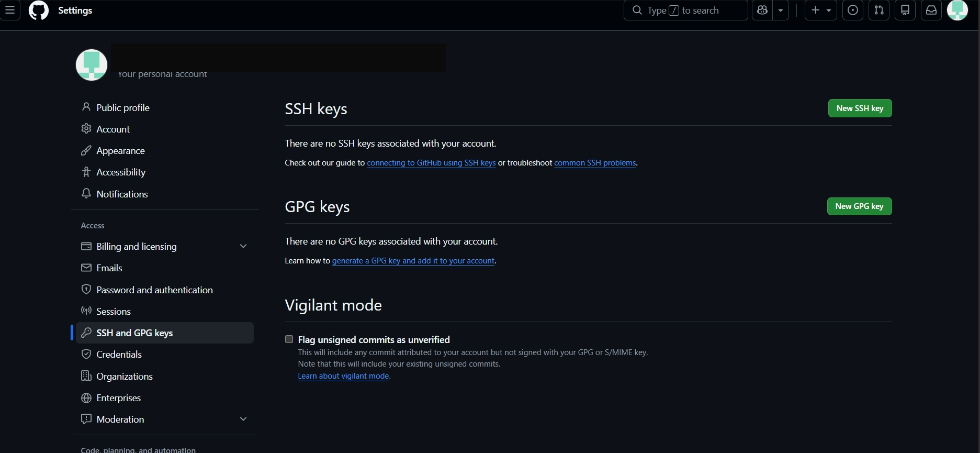View Sessions in the sidebar
The width and height of the screenshot is (980, 453).
click(165, 312)
